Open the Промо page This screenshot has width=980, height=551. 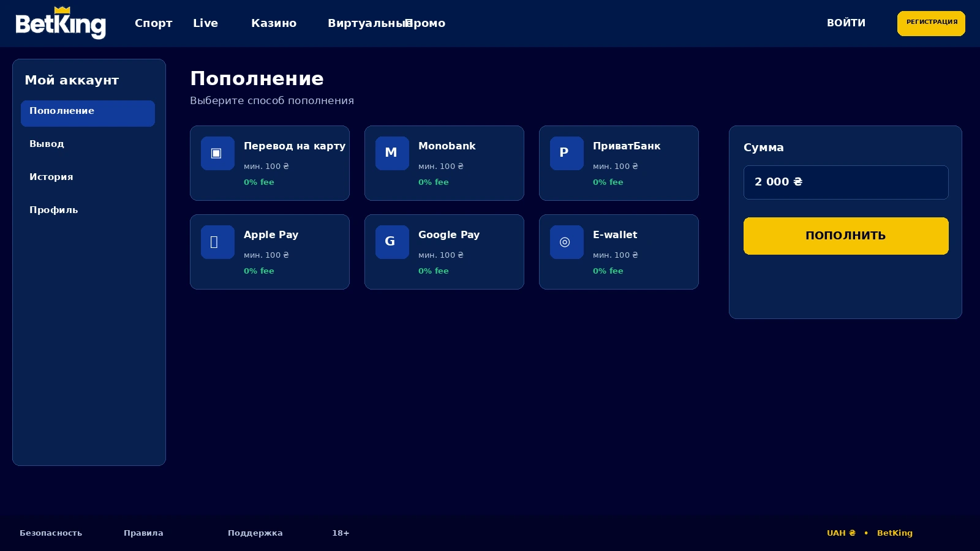426,23
